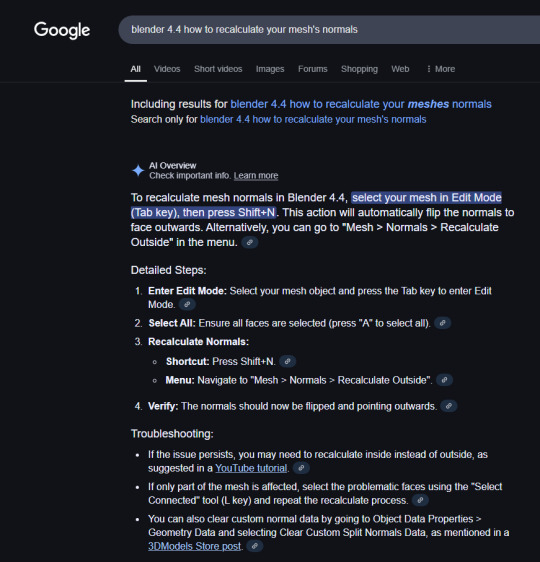Click "Check important info." text
This screenshot has height=562, width=540.
coord(190,176)
